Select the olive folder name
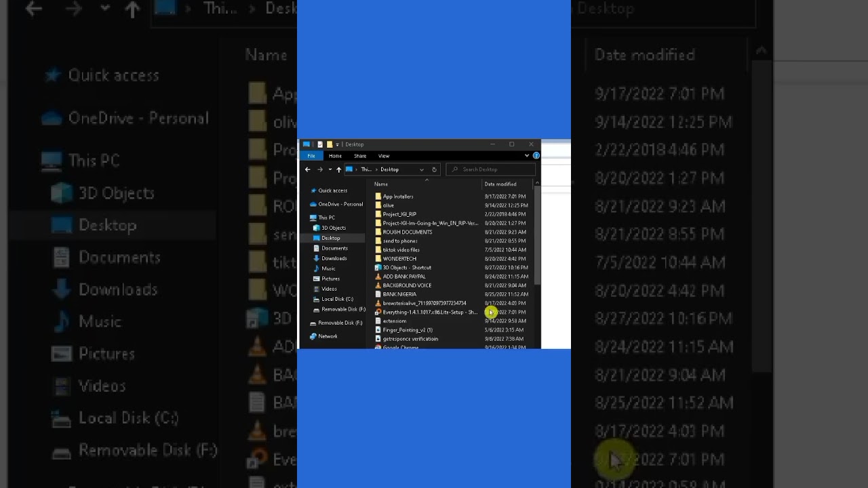 [x=389, y=205]
